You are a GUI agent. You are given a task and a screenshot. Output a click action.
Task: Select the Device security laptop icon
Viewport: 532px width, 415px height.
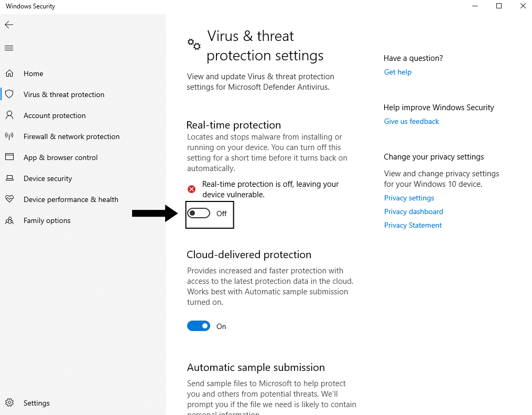click(x=10, y=178)
